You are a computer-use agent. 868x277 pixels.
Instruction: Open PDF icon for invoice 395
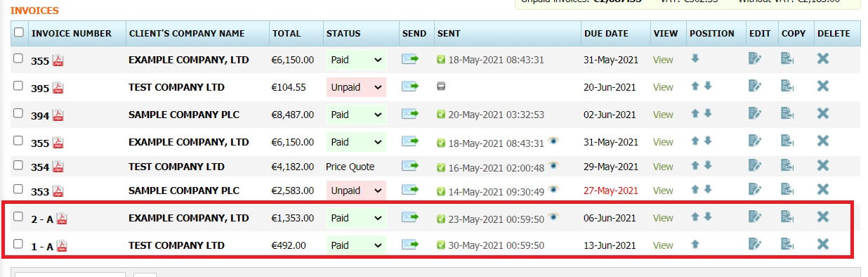(58, 88)
